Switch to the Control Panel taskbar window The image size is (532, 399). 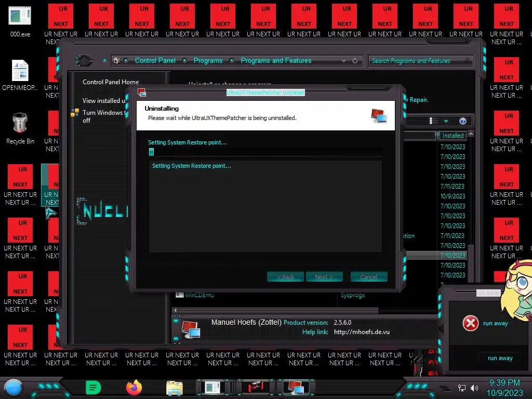212,388
